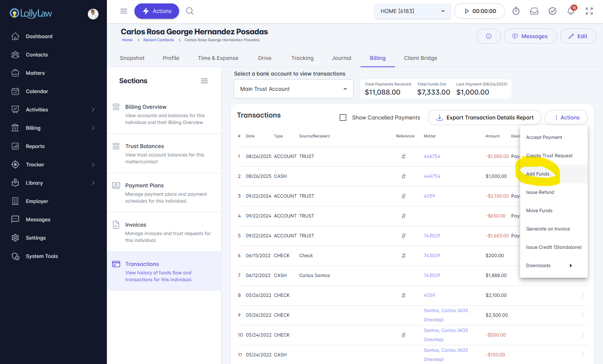The image size is (603, 364).
Task: Open the hamburger menu in top bar
Action: coord(124,11)
